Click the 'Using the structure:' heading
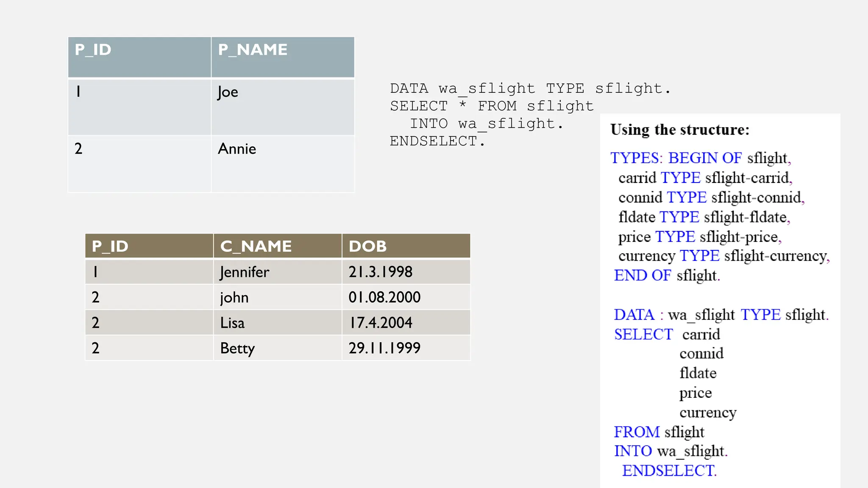The width and height of the screenshot is (868, 488). point(680,130)
